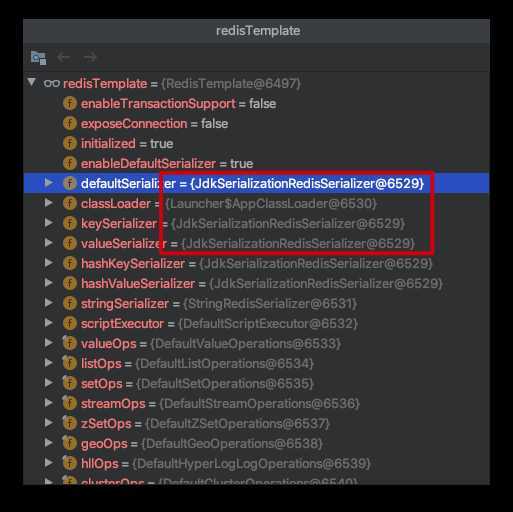Collapse the redisTemplate root node
513x512 pixels.
click(32, 82)
